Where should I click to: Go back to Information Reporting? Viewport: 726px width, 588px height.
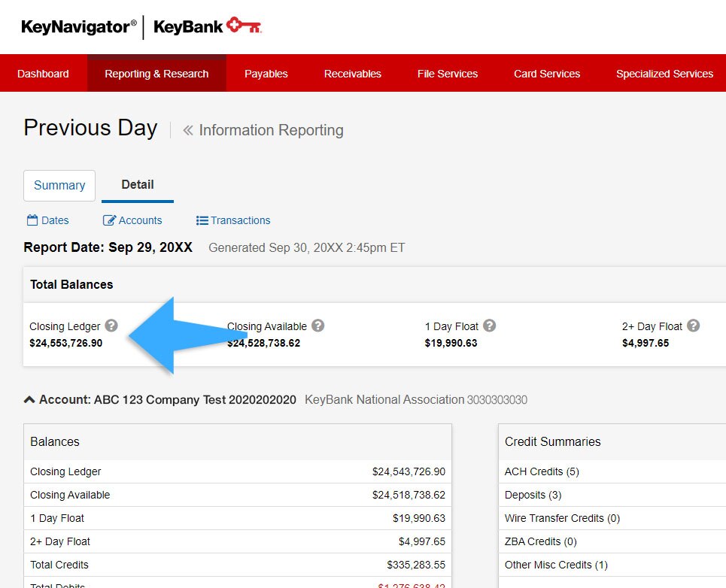[x=271, y=131]
